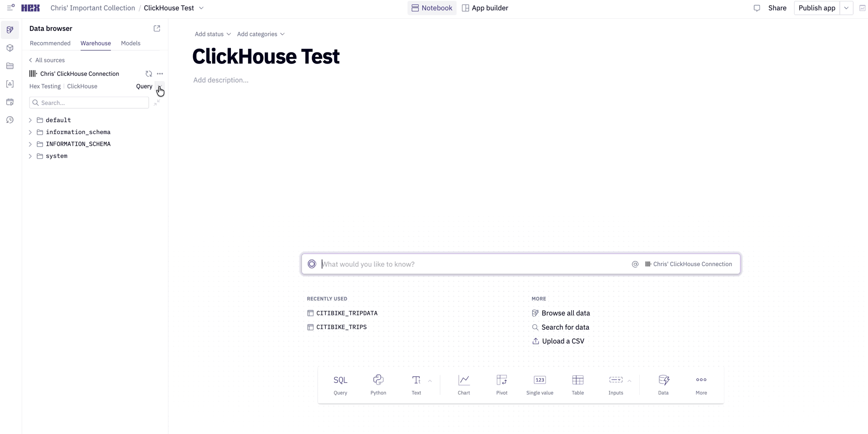Open the Environment packages panel icon
Image resolution: width=868 pixels, height=434 pixels.
[10, 48]
